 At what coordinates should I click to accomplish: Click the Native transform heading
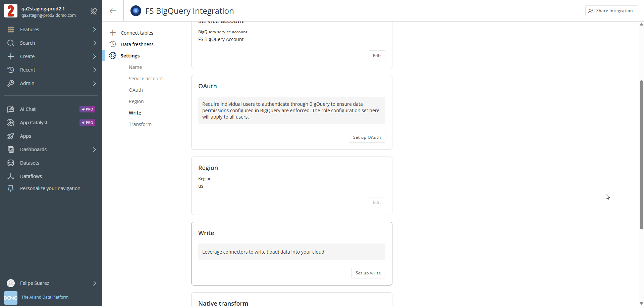point(223,303)
